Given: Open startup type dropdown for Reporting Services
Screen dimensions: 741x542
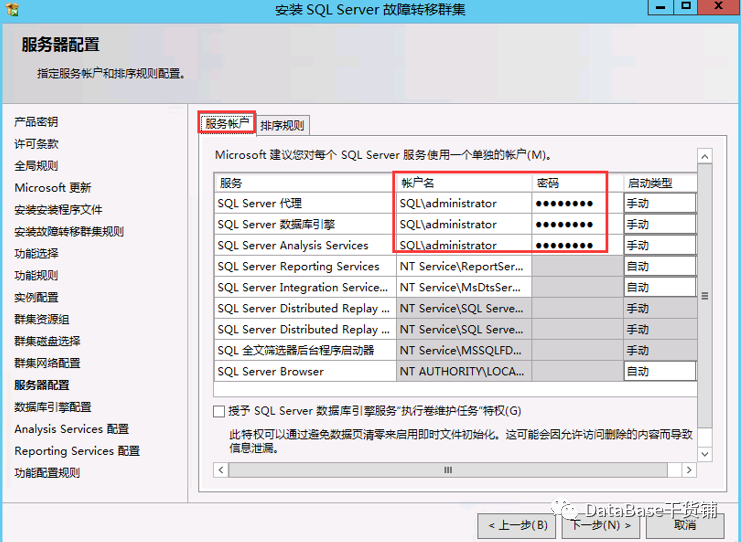Looking at the screenshot, I should pos(660,267).
